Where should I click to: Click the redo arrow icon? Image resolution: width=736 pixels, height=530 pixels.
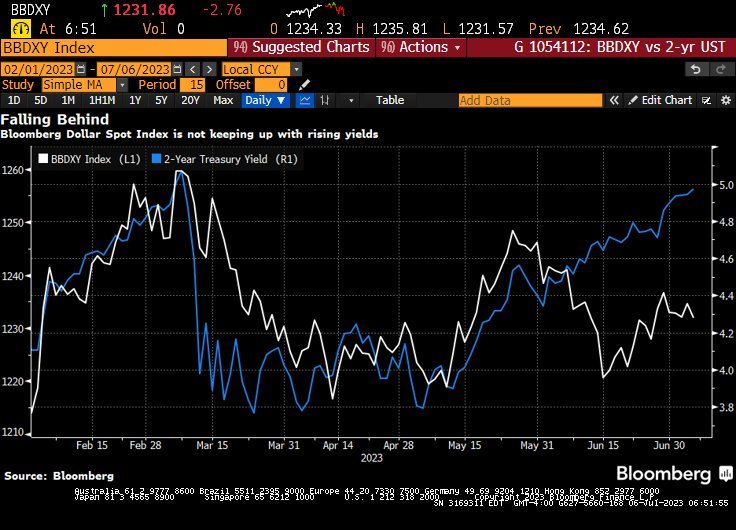click(720, 69)
